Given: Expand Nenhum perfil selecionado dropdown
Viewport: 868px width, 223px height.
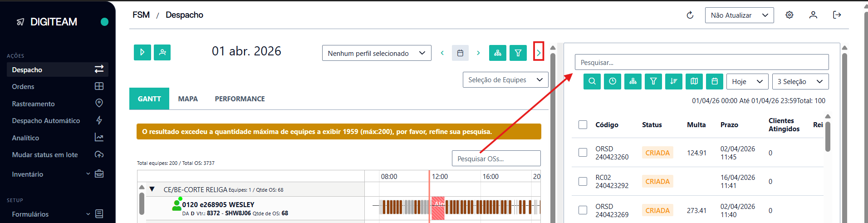Looking at the screenshot, I should pyautogui.click(x=376, y=53).
